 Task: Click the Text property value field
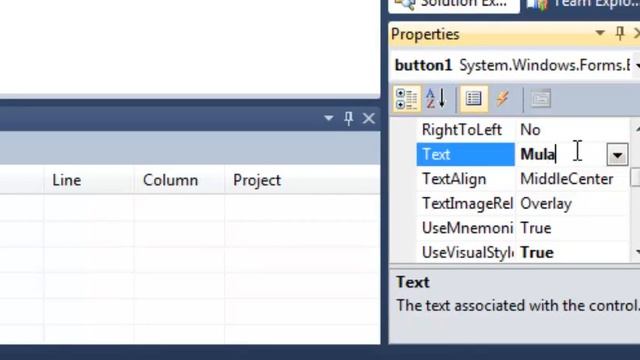click(x=561, y=155)
